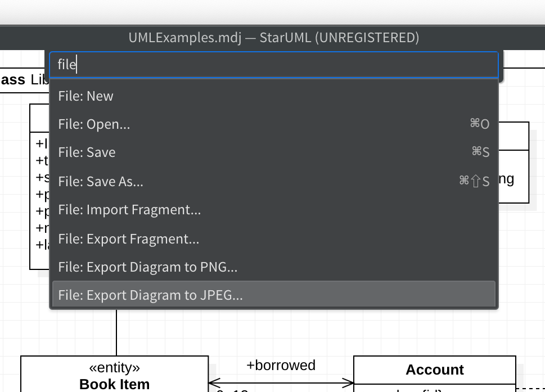The height and width of the screenshot is (392, 545).
Task: Select highlighted Export Diagram to JPEG item
Action: 273,295
